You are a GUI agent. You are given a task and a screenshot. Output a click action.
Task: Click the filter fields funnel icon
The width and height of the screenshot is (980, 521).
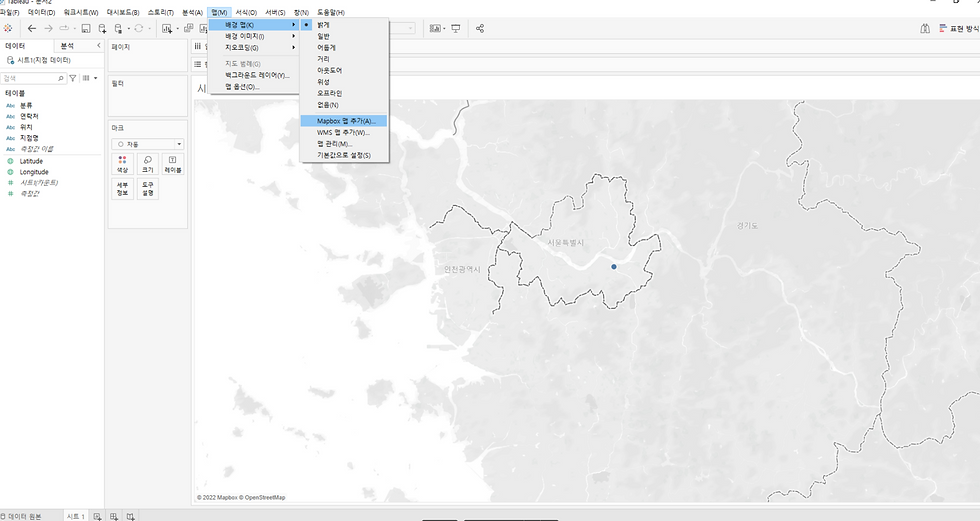click(72, 78)
